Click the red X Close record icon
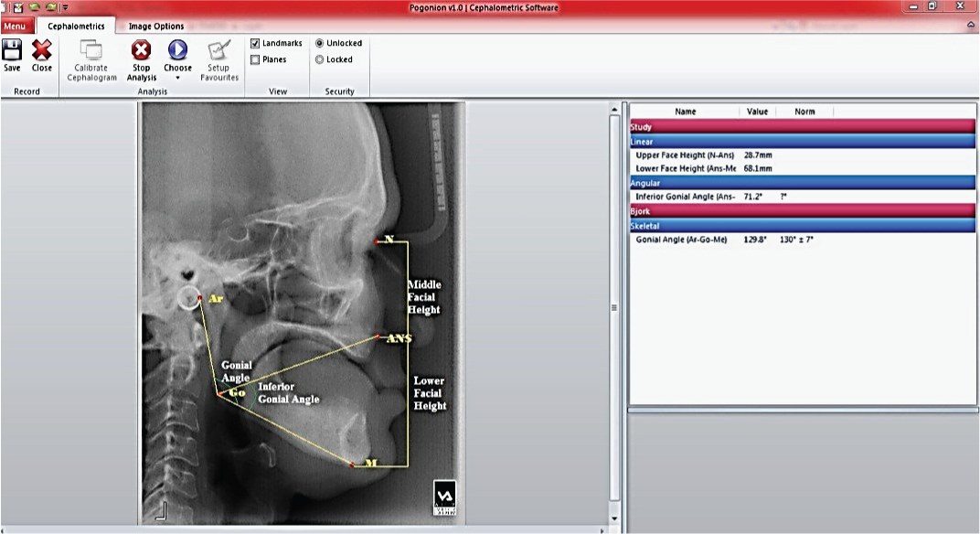 coord(42,50)
